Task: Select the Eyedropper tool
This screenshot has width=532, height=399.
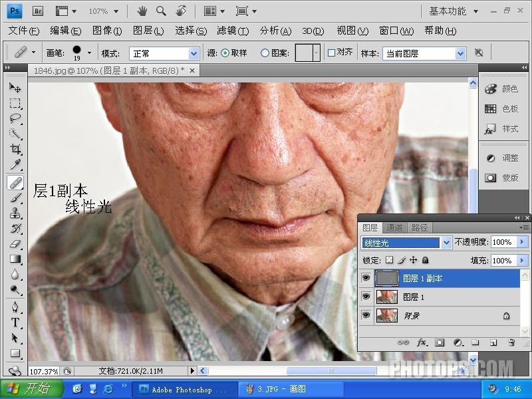Action: [15, 164]
